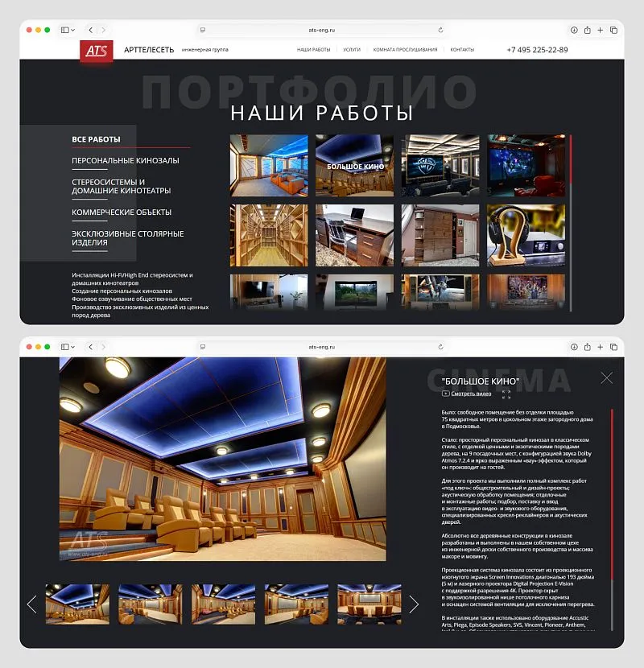This screenshot has height=668, width=644.
Task: Select first gallery thumbnail of cinema
Action: point(77,604)
